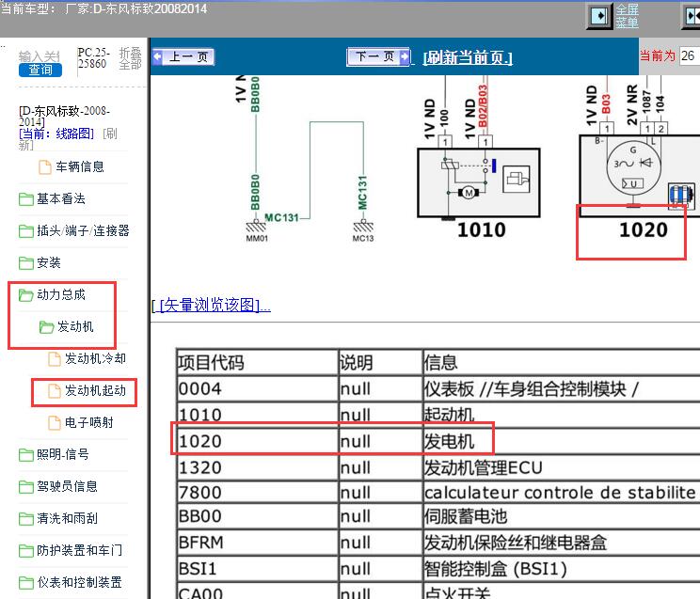The height and width of the screenshot is (599, 700).
Task: Expand the 照明-信号 folder
Action: point(62,454)
